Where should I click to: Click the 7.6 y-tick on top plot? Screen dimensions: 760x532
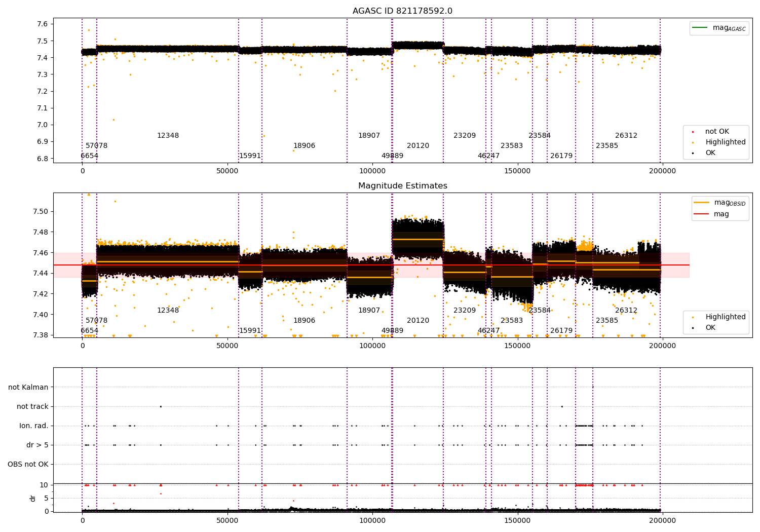tap(43, 24)
